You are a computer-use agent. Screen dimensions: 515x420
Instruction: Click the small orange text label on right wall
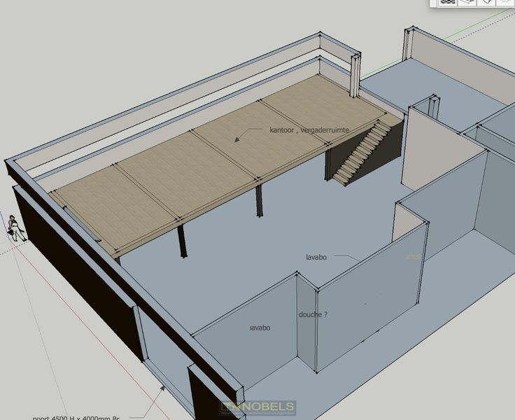click(x=413, y=257)
